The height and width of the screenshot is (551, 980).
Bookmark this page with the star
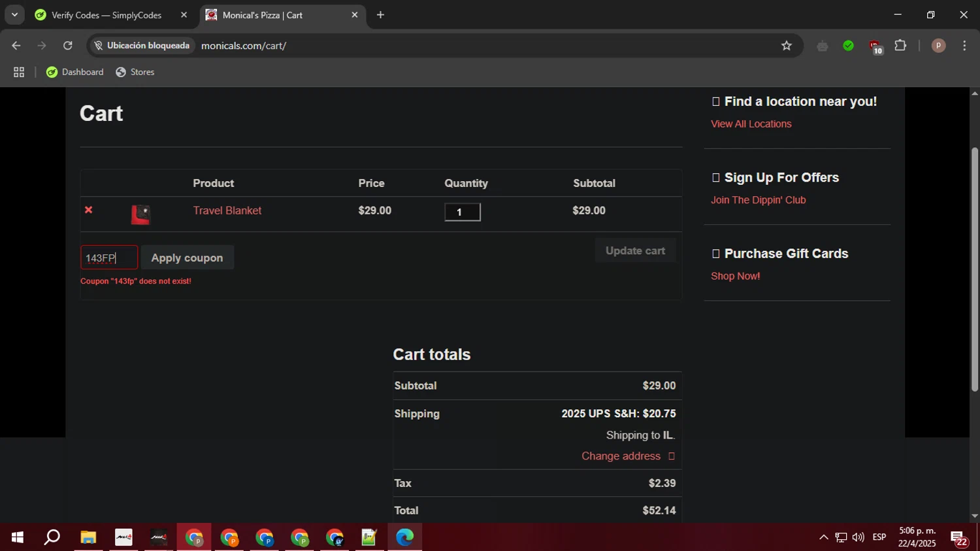pos(787,46)
